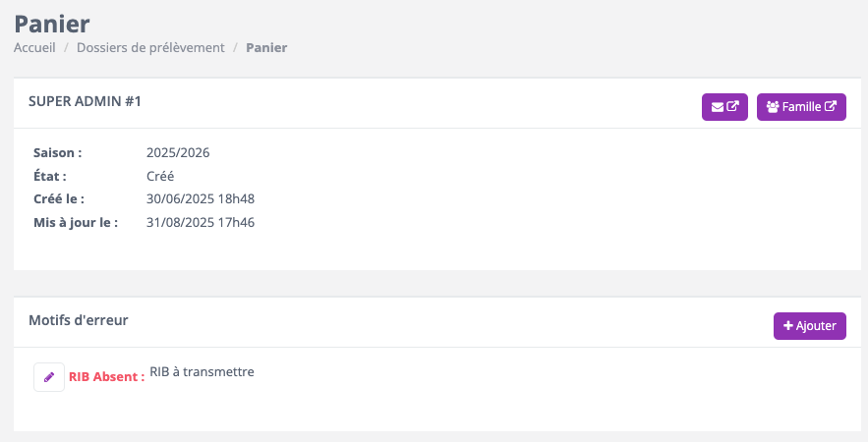Click the Motifs d'erreur section heading
Viewport: 868px width, 442px height.
tap(79, 320)
